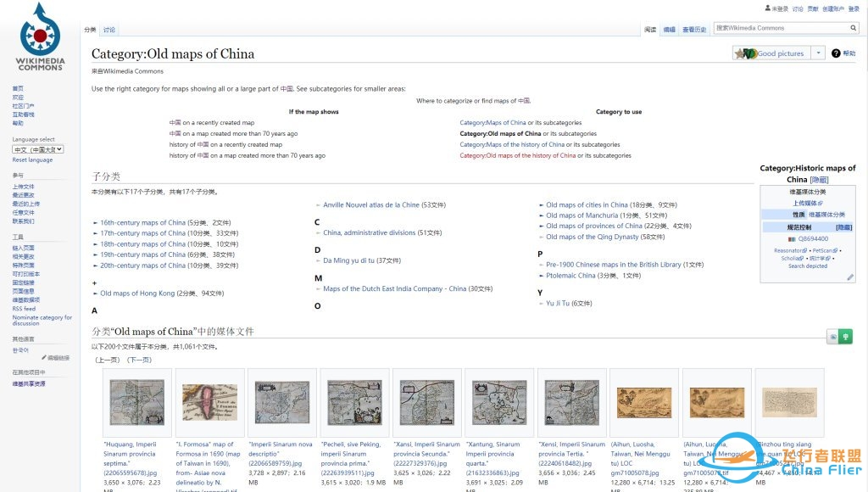Open the 查看历史 tab
The height and width of the screenshot is (492, 868).
click(694, 30)
